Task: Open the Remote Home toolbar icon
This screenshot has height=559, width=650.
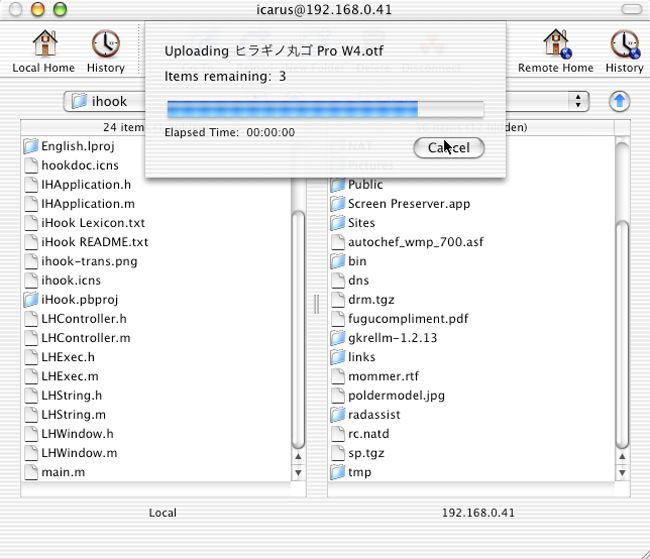Action: (555, 51)
